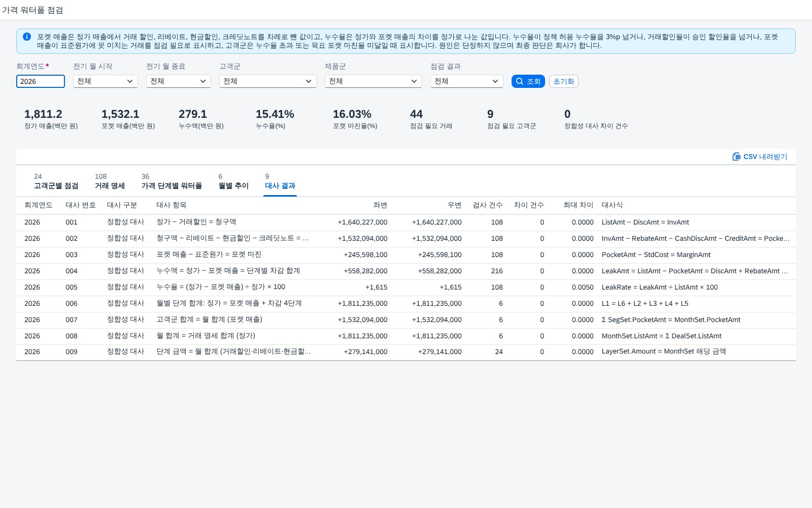This screenshot has width=812, height=508.
Task: Click formula MonthSet.ListAmt = Σ DealSet.ListAmt
Action: tap(662, 336)
